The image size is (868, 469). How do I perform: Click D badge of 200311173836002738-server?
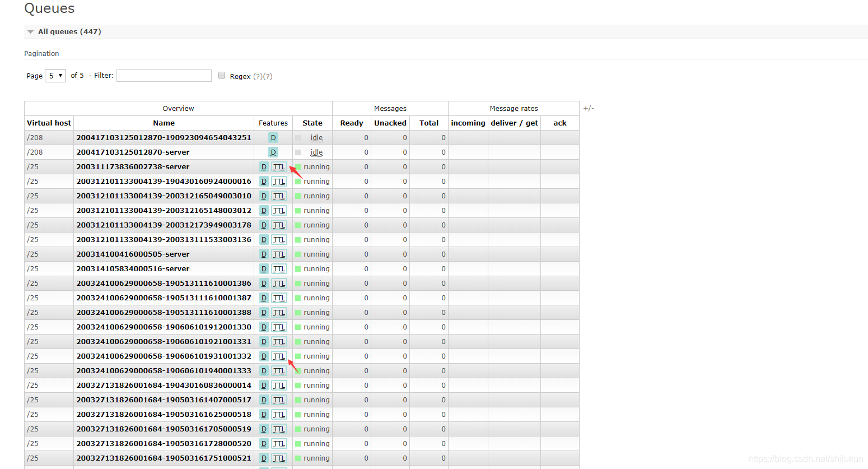[x=264, y=167]
